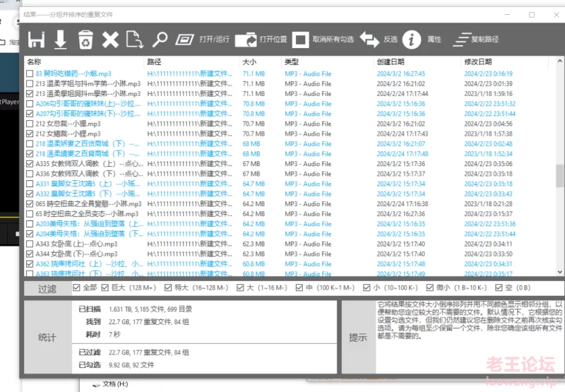Click the 反选 arrows icon
The image size is (565, 392).
pos(369,40)
